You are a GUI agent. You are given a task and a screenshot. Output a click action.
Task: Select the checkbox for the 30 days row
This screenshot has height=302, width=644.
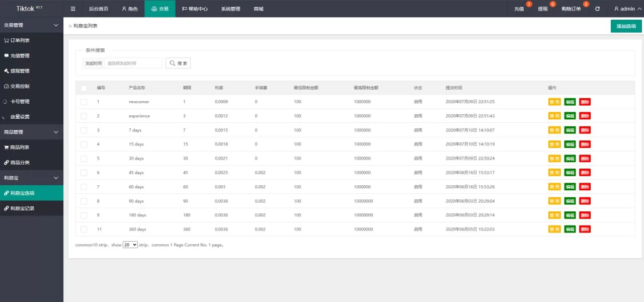click(84, 159)
